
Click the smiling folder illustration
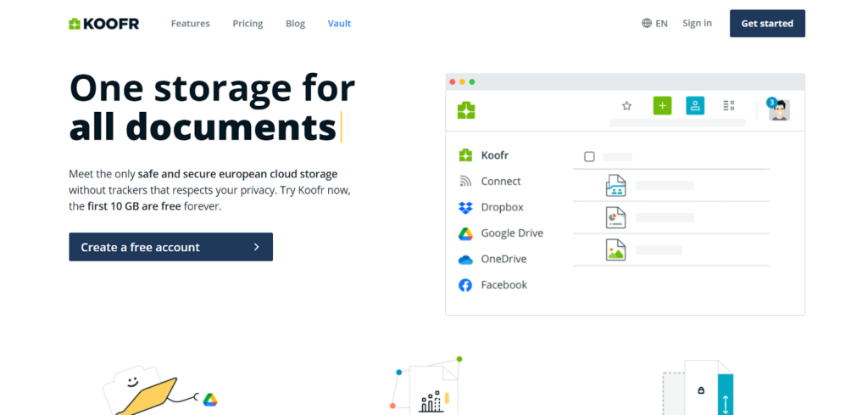click(x=141, y=391)
